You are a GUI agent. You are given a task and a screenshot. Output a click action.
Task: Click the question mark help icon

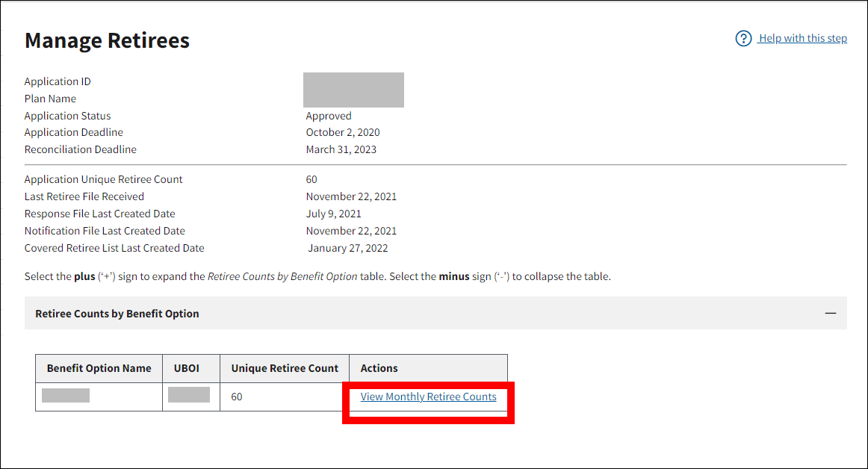coord(743,39)
